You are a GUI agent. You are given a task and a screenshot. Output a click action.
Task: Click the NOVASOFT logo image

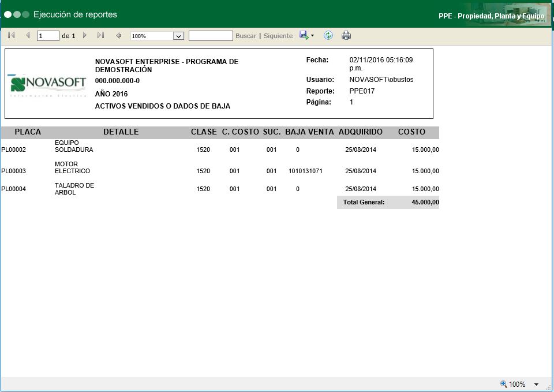tap(48, 84)
